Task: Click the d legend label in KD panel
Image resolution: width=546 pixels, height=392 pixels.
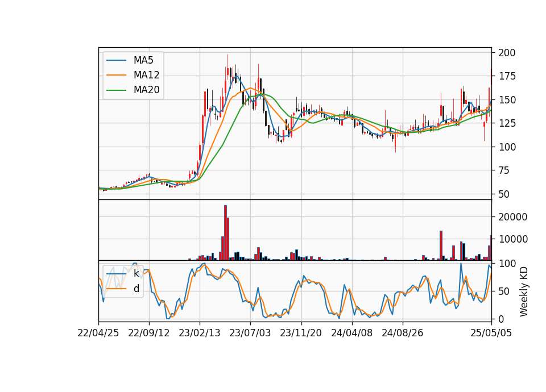Action: coord(136,289)
